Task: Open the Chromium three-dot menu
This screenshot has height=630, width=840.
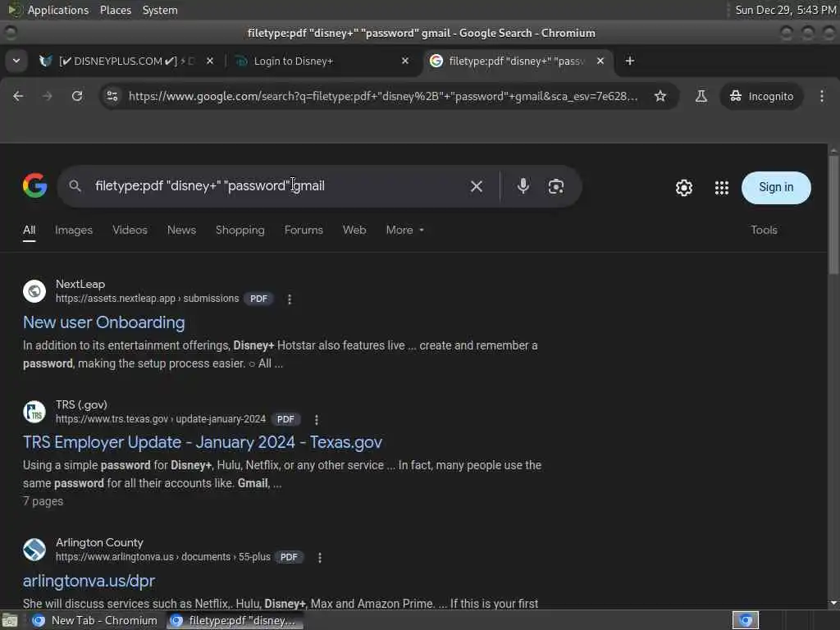Action: 822,97
